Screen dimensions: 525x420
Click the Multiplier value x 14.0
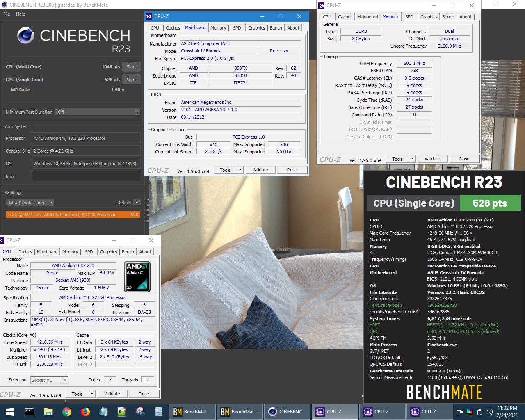coord(50,349)
